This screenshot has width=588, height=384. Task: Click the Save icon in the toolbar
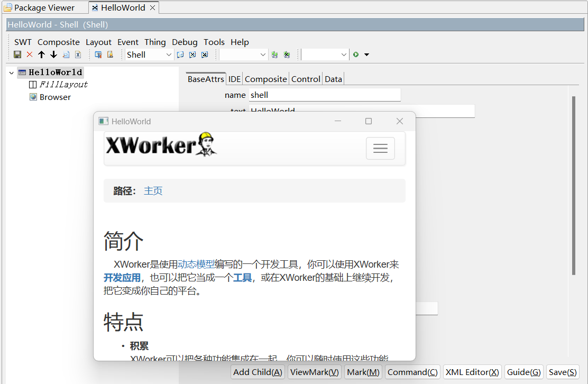(17, 54)
